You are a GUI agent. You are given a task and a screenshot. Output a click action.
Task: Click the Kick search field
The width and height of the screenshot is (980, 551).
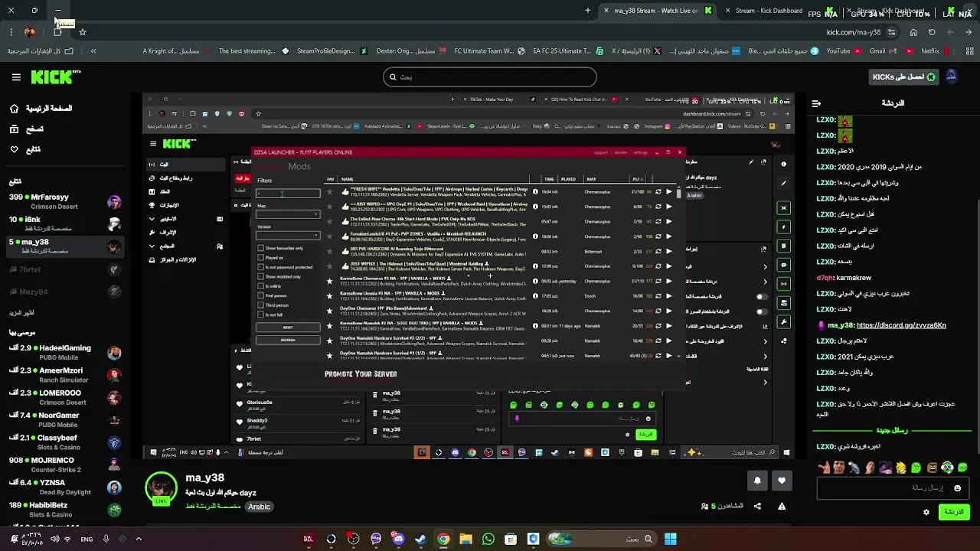pyautogui.click(x=490, y=77)
